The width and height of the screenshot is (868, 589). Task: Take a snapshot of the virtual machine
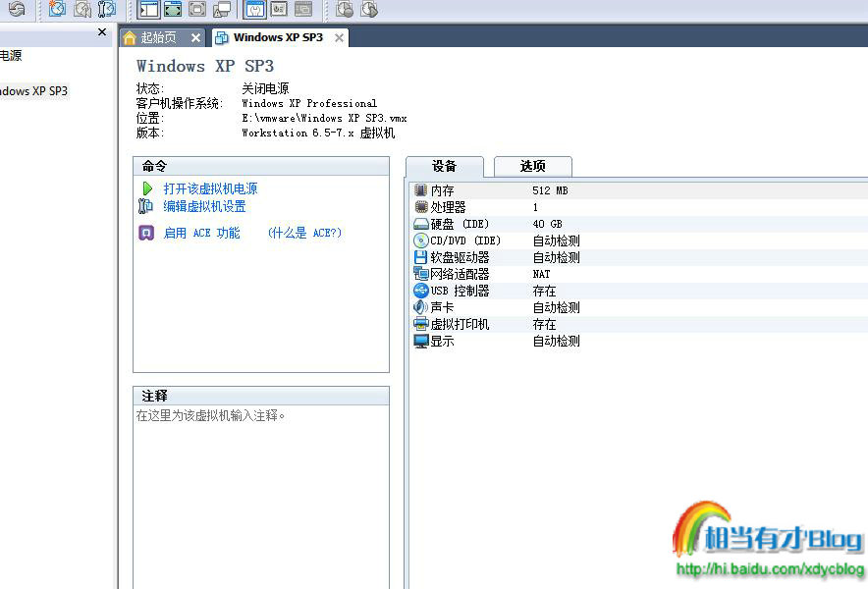tap(57, 9)
